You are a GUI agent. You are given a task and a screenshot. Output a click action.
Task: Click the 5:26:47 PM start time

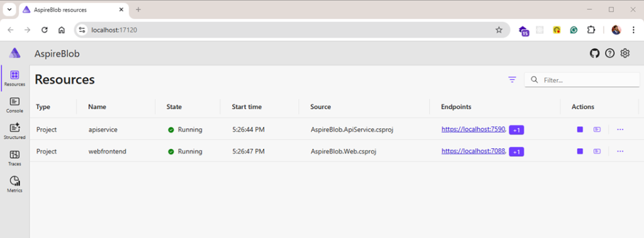[248, 151]
